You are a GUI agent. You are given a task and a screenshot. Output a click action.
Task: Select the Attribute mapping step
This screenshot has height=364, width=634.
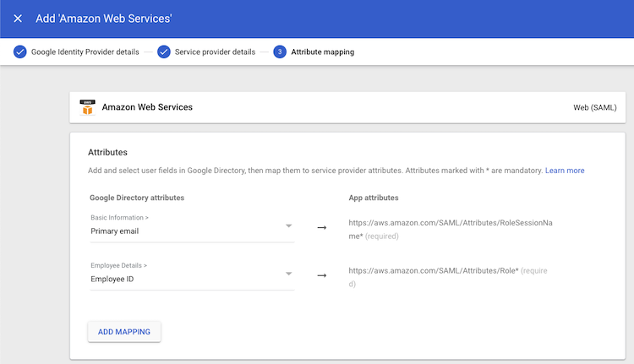pyautogui.click(x=323, y=52)
